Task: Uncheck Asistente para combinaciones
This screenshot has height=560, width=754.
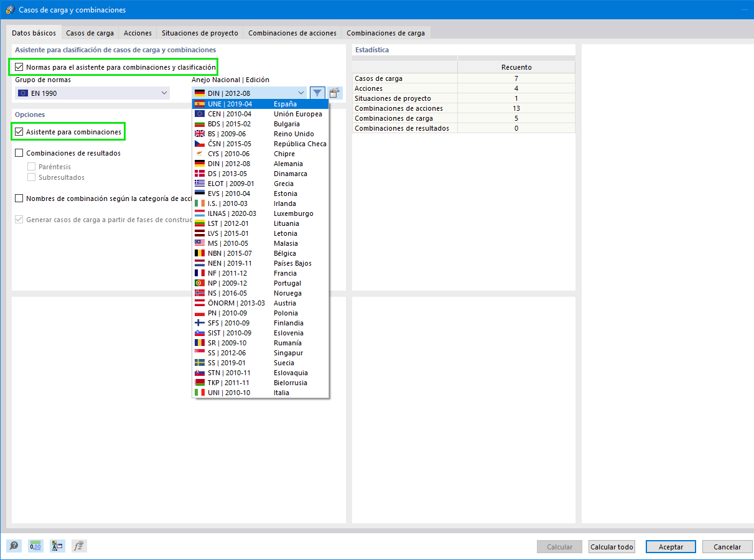Action: [x=19, y=131]
